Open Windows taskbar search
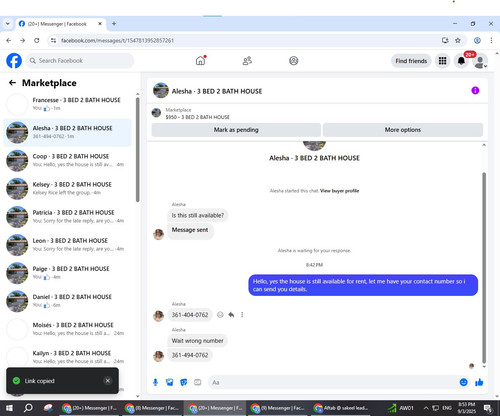 tap(28, 408)
